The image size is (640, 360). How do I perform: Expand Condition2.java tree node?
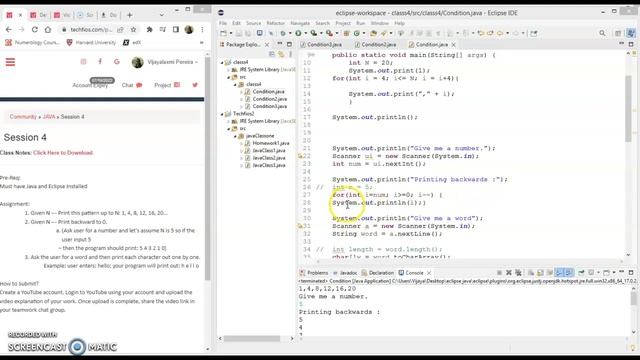[242, 99]
